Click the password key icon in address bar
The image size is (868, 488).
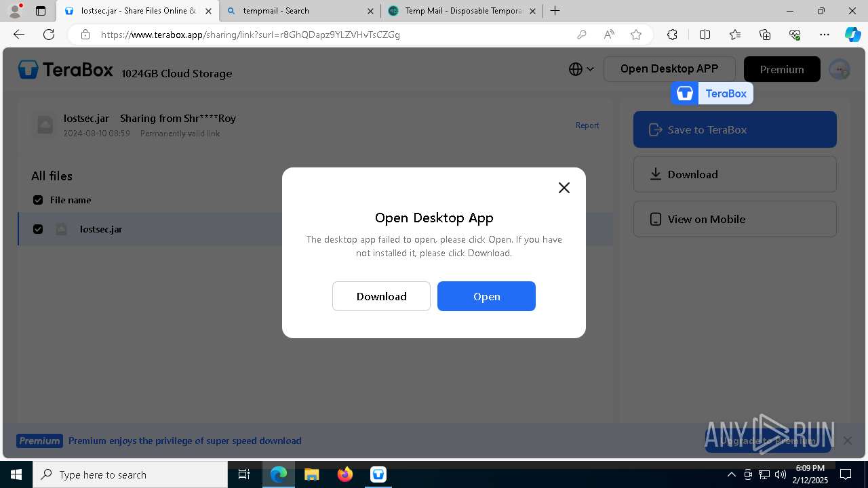(581, 35)
